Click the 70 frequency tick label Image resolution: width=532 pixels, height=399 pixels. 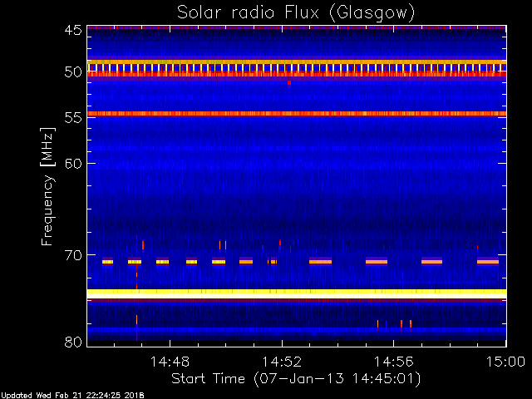pyautogui.click(x=73, y=255)
